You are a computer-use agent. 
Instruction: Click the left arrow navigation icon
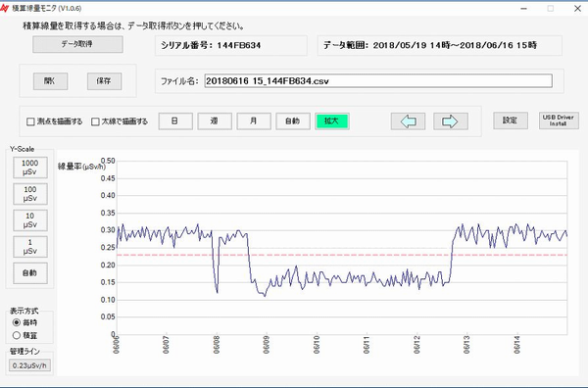click(408, 121)
